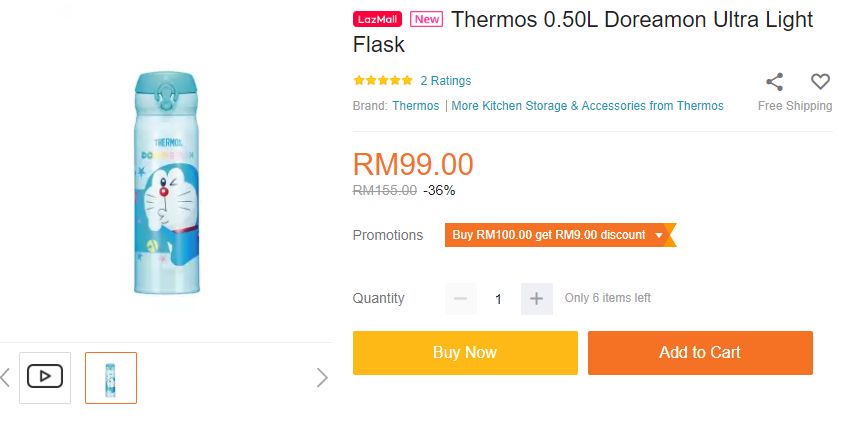Image resolution: width=849 pixels, height=426 pixels.
Task: Decrease quantity with minus button
Action: 461,298
